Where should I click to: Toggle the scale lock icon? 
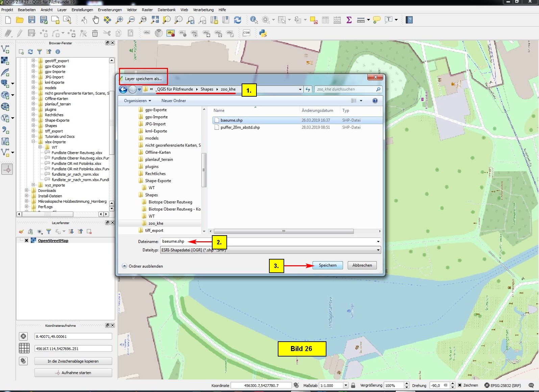tap(353, 385)
